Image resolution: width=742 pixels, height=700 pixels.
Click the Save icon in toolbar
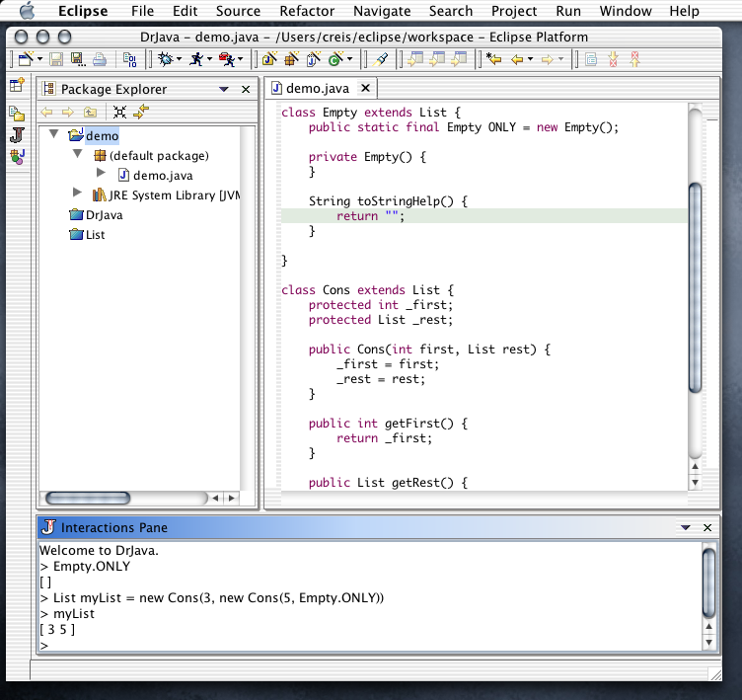tap(58, 59)
